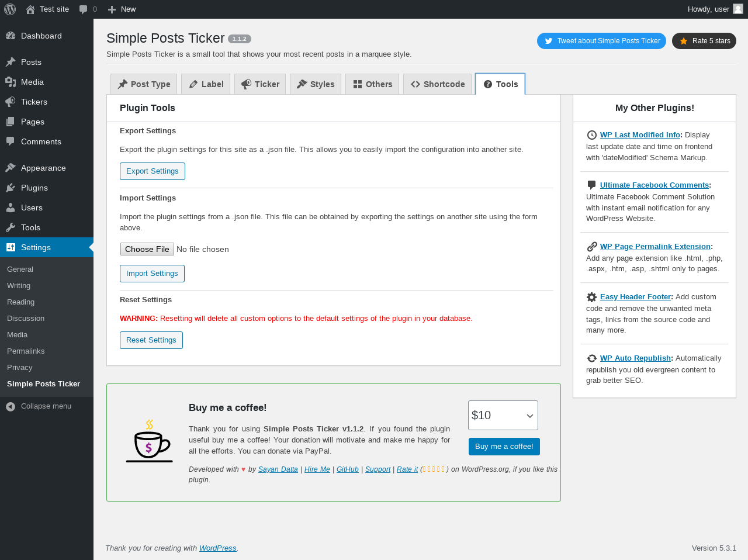Open the Test site home icon
Viewport: 748px width, 560px height.
tap(30, 9)
